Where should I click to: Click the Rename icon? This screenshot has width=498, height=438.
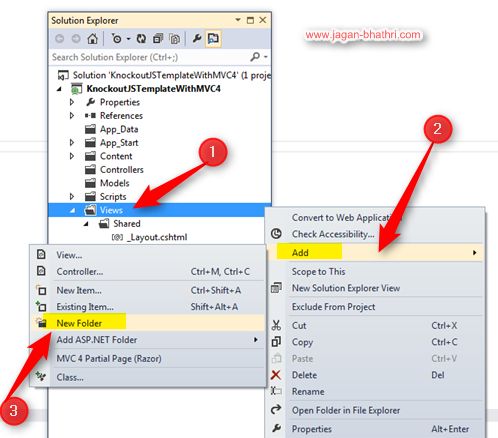(276, 391)
